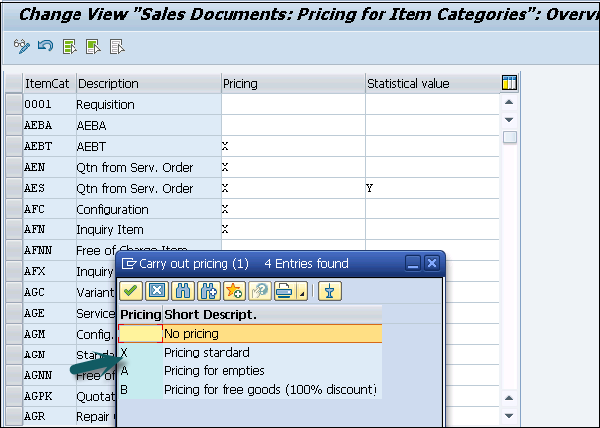The height and width of the screenshot is (428, 600).
Task: Open table column configuration icon
Action: click(509, 83)
